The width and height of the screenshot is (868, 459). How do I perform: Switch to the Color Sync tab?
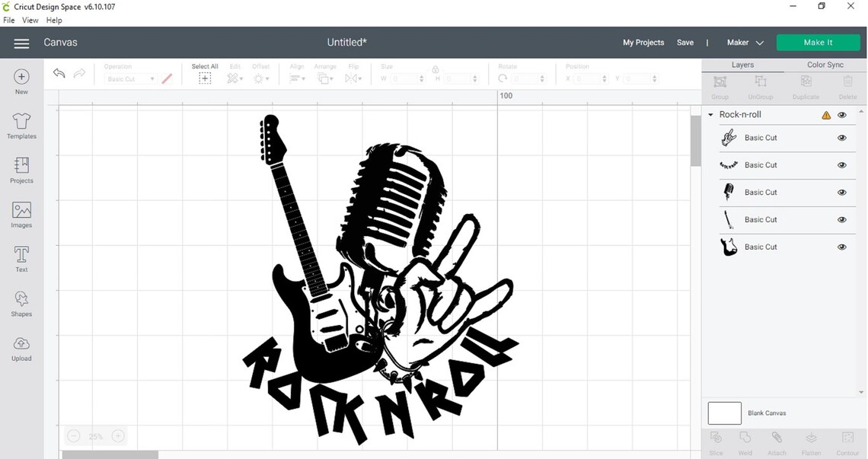point(825,65)
